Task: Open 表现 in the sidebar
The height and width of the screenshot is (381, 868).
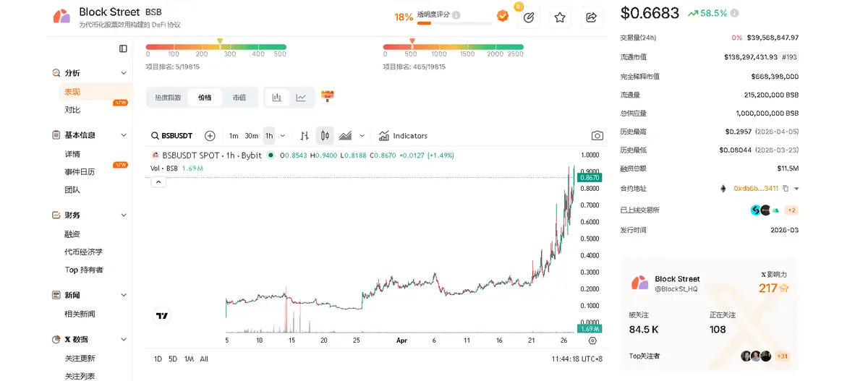Action: tap(72, 92)
